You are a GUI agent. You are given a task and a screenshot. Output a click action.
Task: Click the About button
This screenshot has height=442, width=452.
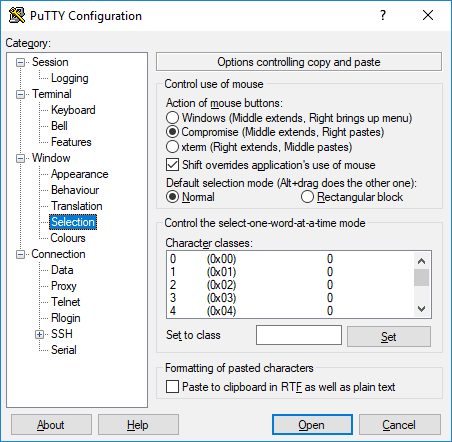(51, 425)
